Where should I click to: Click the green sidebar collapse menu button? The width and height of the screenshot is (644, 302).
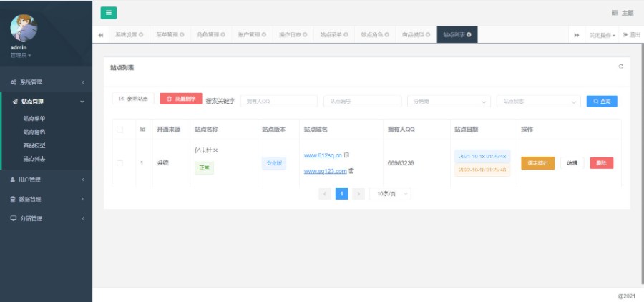point(109,13)
